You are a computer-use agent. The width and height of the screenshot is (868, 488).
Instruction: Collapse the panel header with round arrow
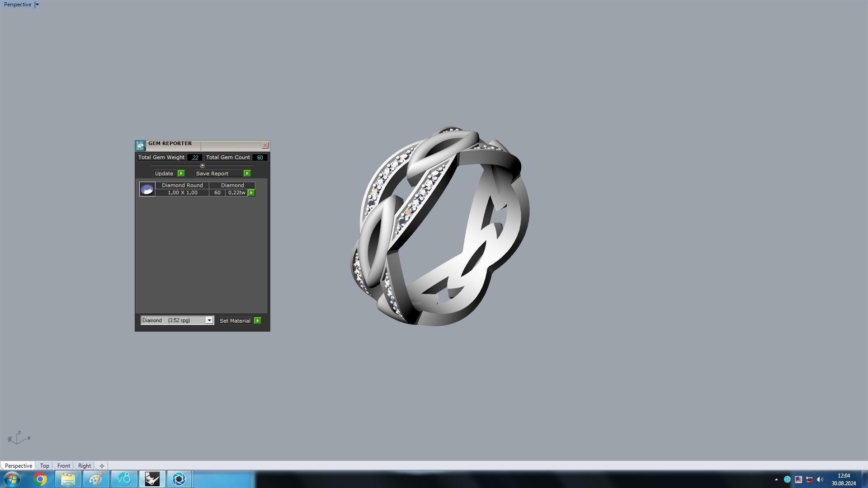[202, 165]
